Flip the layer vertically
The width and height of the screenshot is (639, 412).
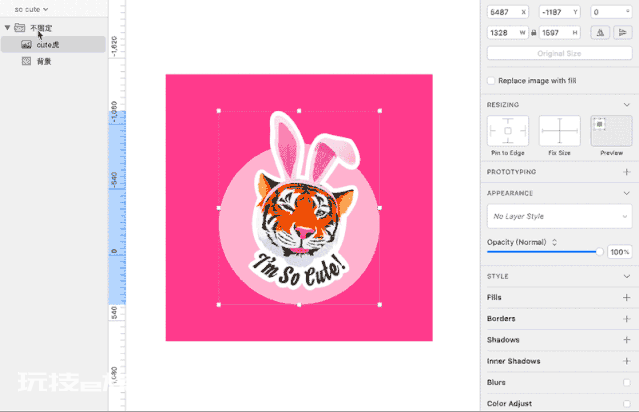click(622, 33)
